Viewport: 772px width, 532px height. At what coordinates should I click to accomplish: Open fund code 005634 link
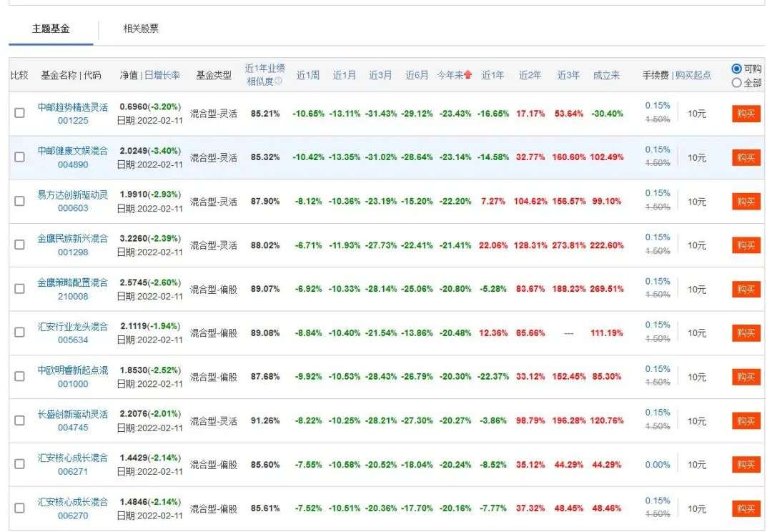[73, 340]
